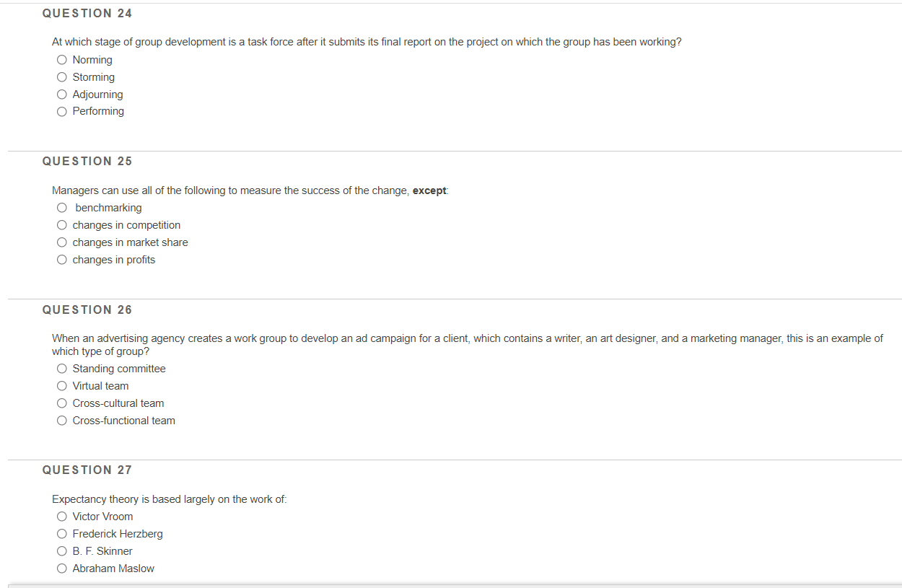Click the QUESTION 24 heading
Viewport: 902px width, 588px height.
(87, 13)
